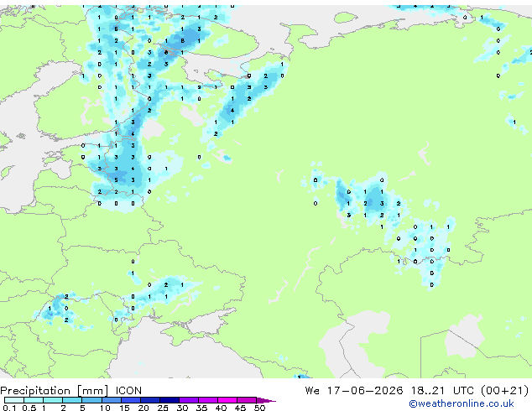Click the '18..21' time range text
532x411 pixels.
[x=428, y=391]
